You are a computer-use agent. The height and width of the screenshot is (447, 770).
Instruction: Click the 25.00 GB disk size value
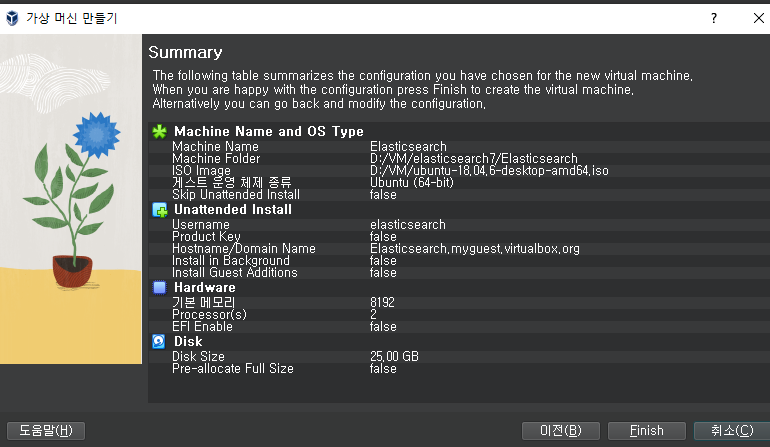394,357
